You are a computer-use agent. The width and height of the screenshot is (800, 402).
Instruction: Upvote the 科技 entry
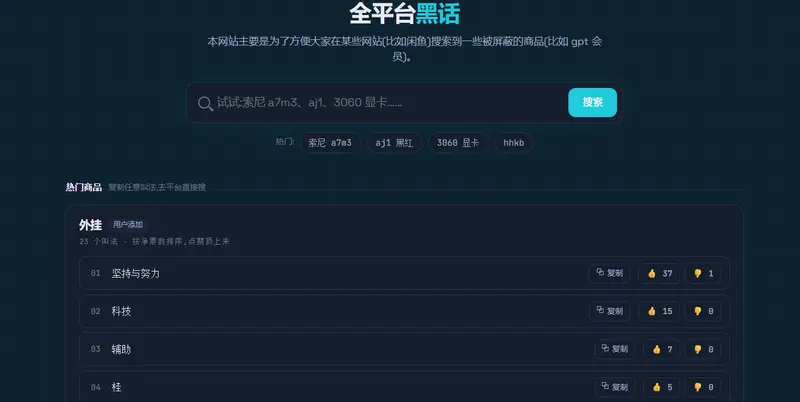(x=659, y=311)
